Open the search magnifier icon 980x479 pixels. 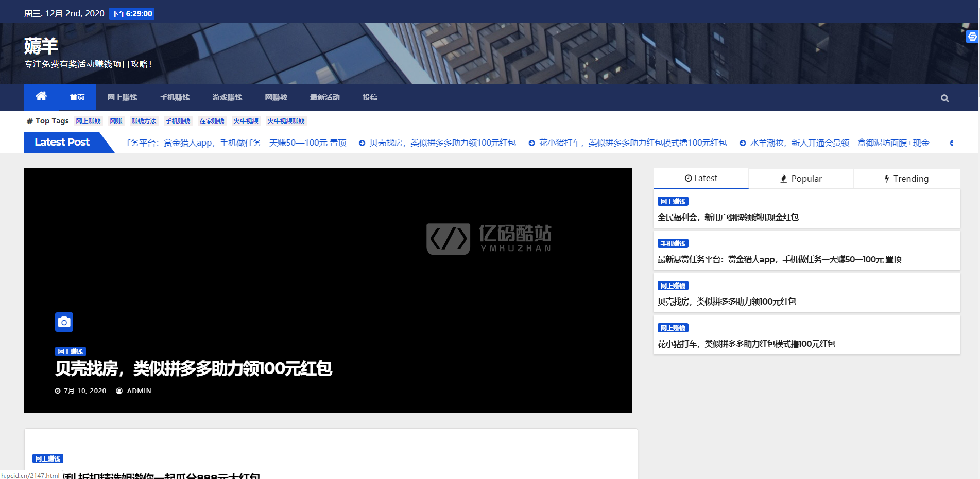[x=944, y=98]
